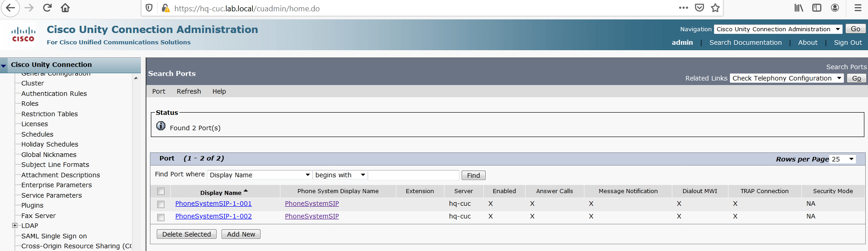Open Enterprise Parameters in sidebar
The image size is (868, 251).
[x=57, y=185]
